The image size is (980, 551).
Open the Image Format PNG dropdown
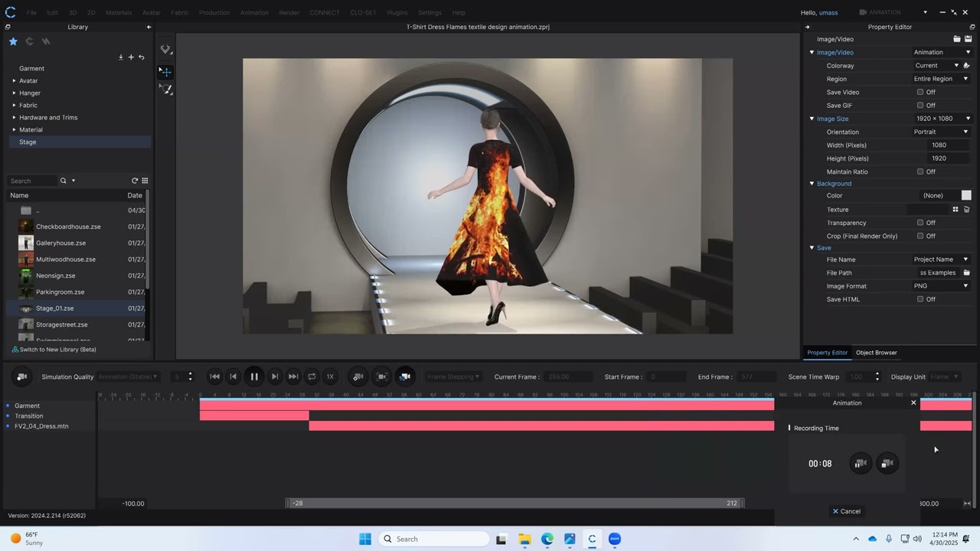point(942,286)
